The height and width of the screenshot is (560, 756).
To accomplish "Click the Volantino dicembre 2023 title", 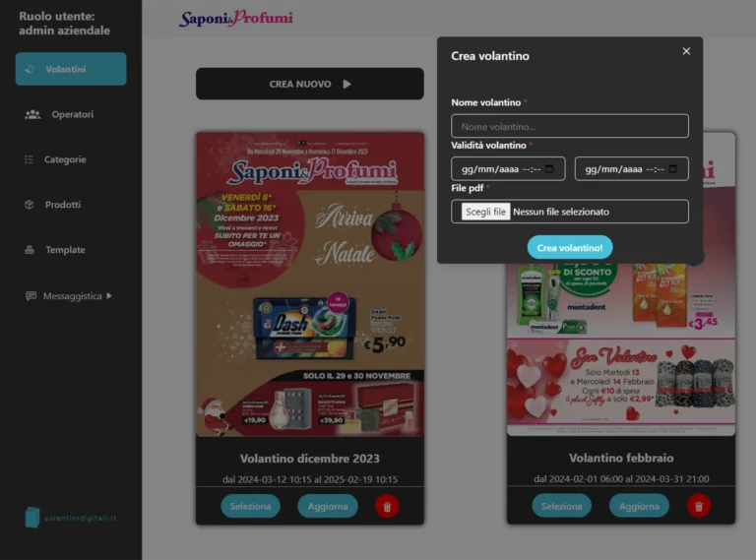I will pos(310,459).
